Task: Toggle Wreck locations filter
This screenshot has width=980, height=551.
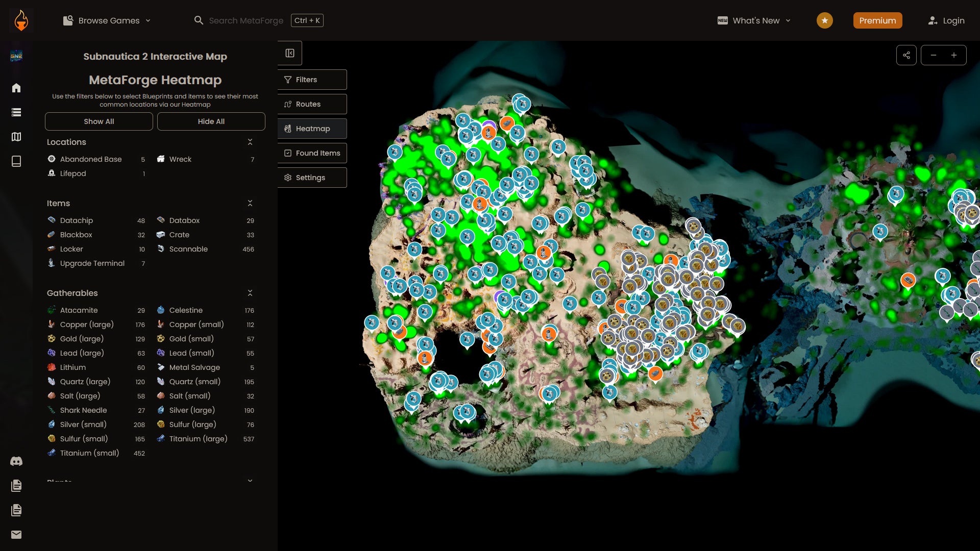Action: tap(206, 159)
